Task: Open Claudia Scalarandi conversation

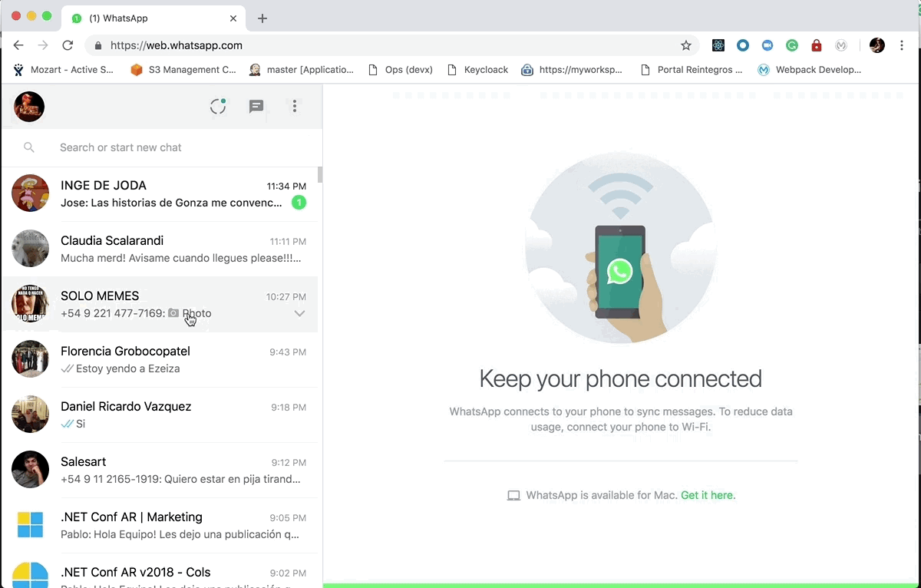Action: click(x=160, y=249)
